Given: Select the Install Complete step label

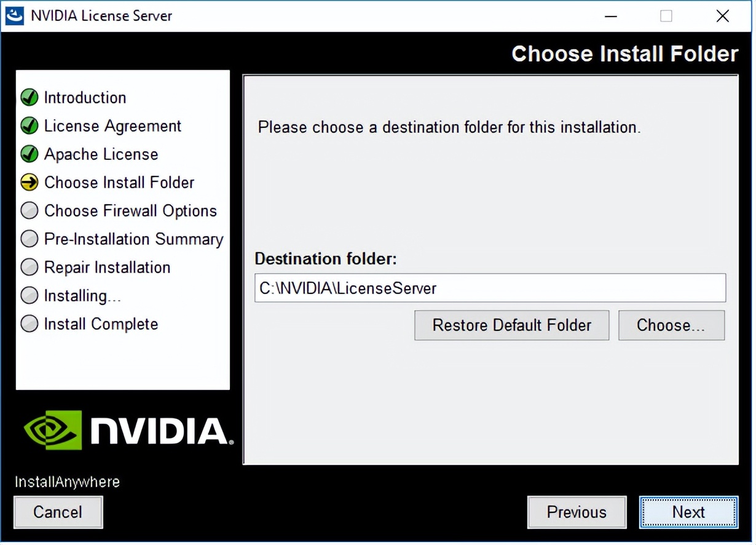Looking at the screenshot, I should (101, 324).
